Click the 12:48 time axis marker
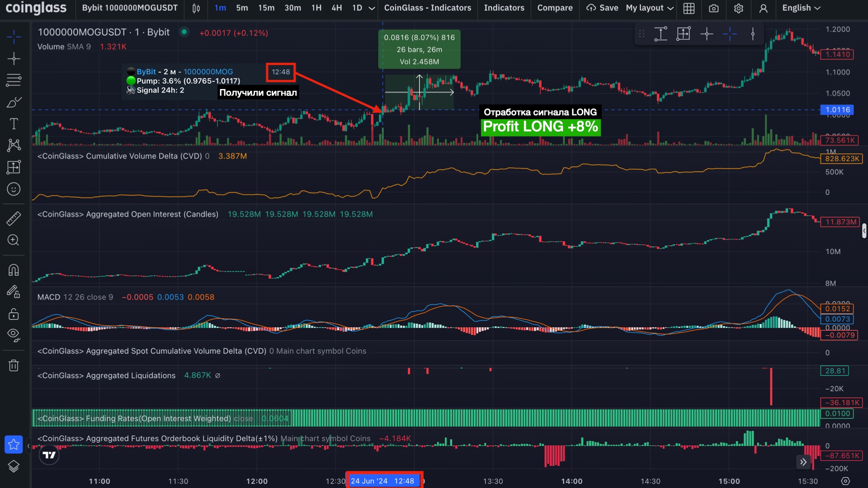 point(384,481)
